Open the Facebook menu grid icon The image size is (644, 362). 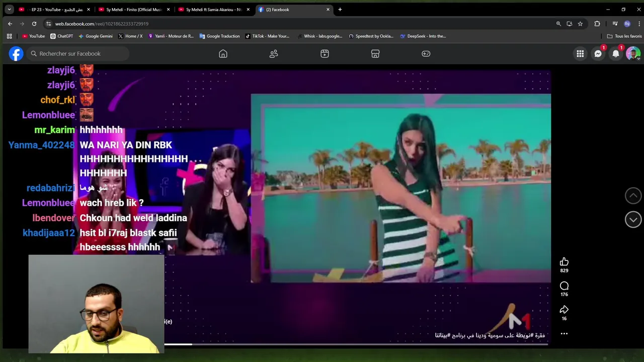(580, 54)
